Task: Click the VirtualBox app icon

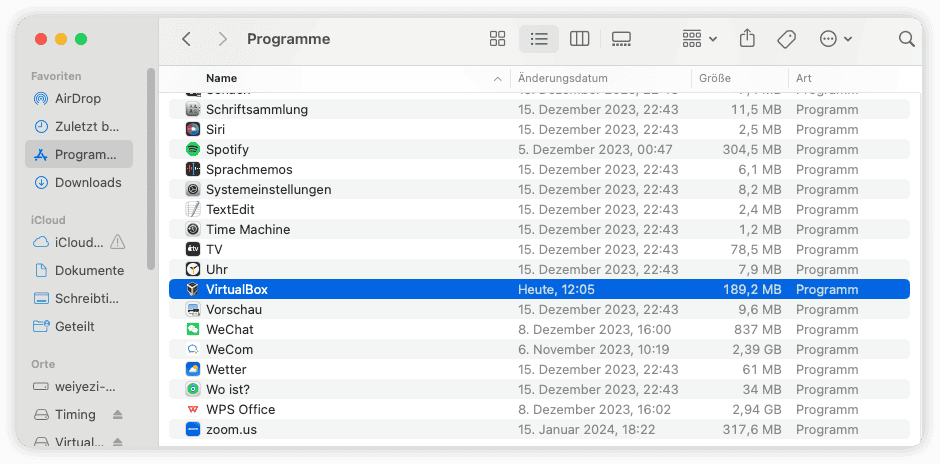Action: pyautogui.click(x=192, y=290)
